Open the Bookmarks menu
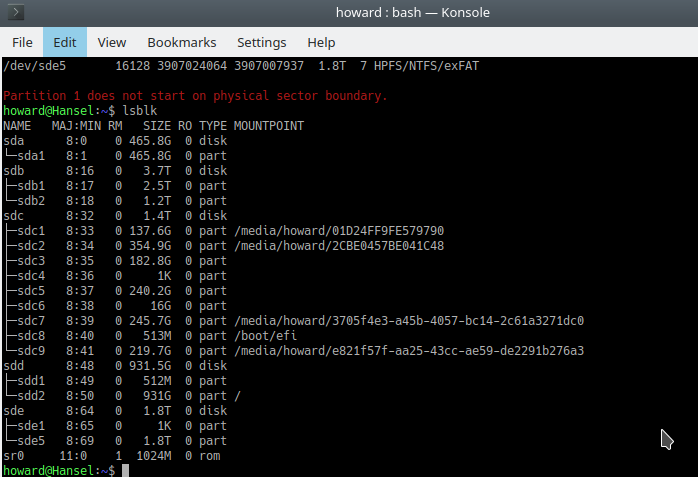 (x=181, y=42)
